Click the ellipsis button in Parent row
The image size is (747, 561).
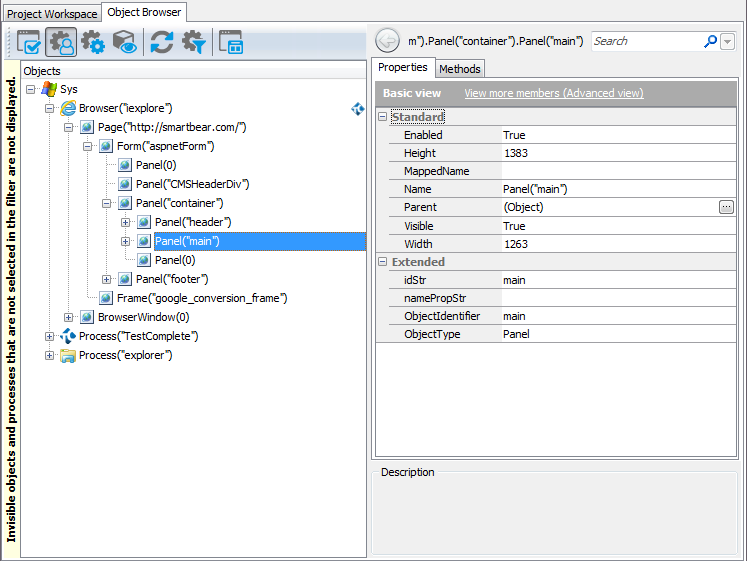(x=726, y=207)
